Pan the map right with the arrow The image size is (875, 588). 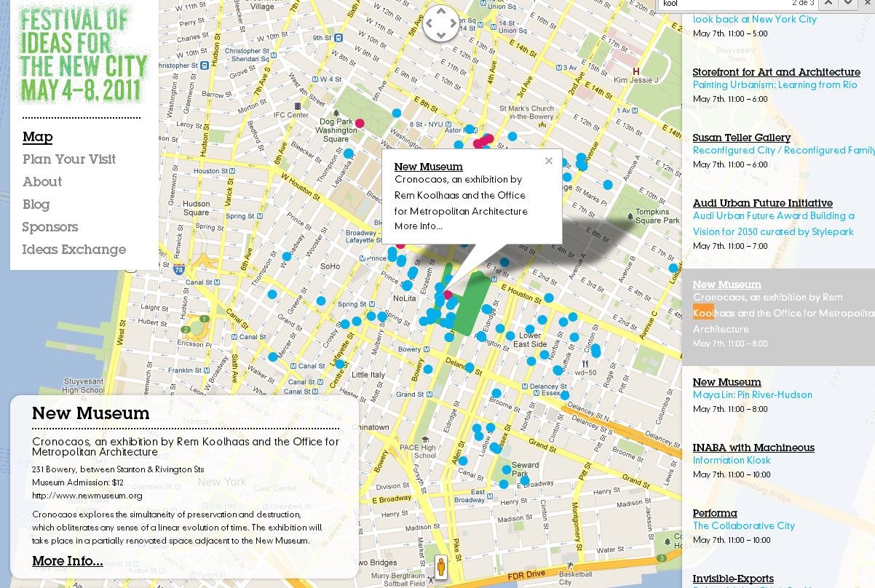coord(453,24)
